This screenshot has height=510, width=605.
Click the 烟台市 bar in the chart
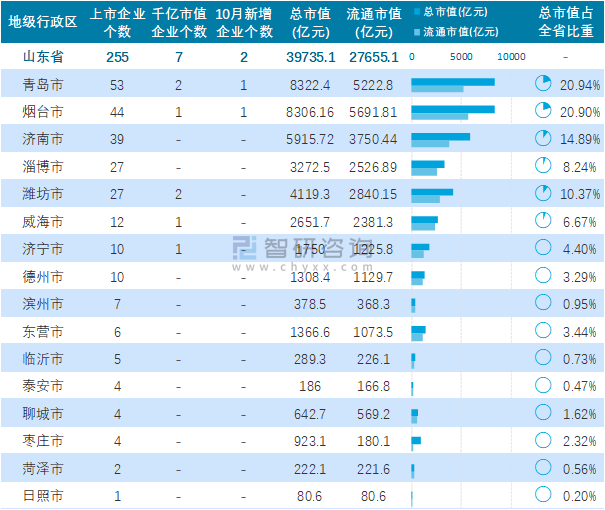tap(452, 109)
